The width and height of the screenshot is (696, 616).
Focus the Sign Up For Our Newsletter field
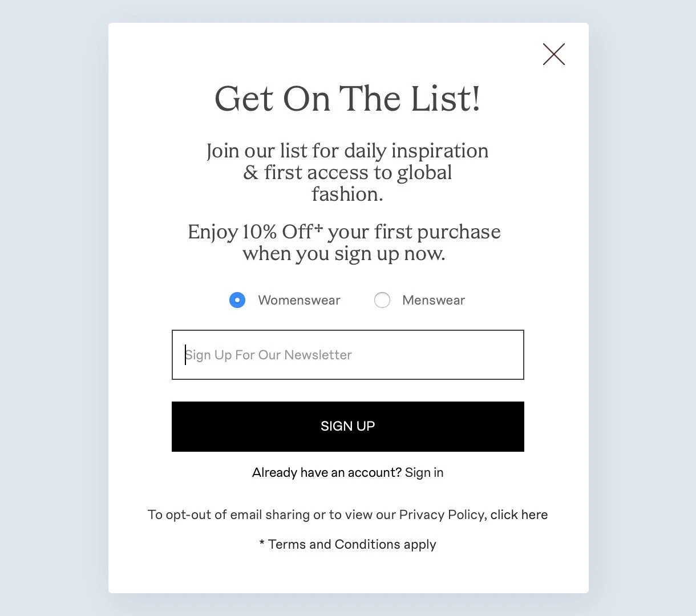(x=347, y=355)
